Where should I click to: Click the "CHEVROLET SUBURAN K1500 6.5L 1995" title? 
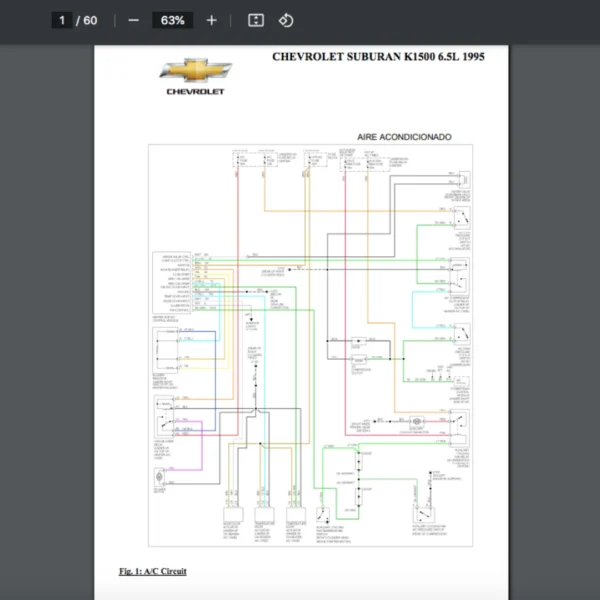tap(378, 57)
